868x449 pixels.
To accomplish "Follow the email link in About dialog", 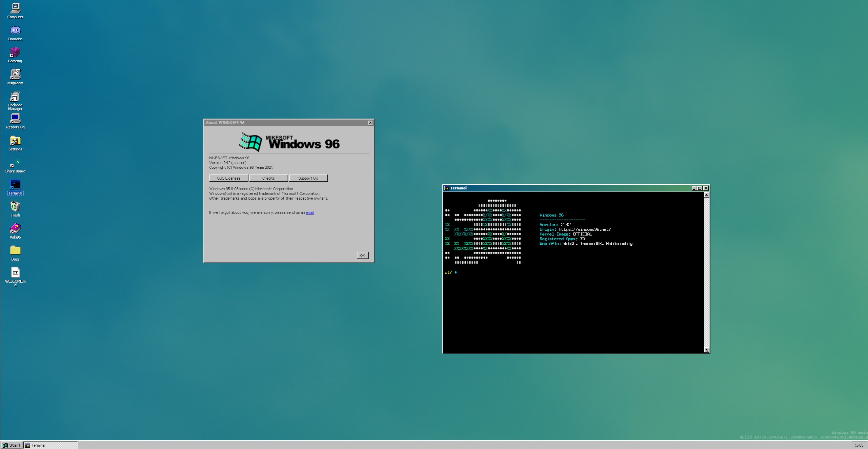I will [310, 212].
